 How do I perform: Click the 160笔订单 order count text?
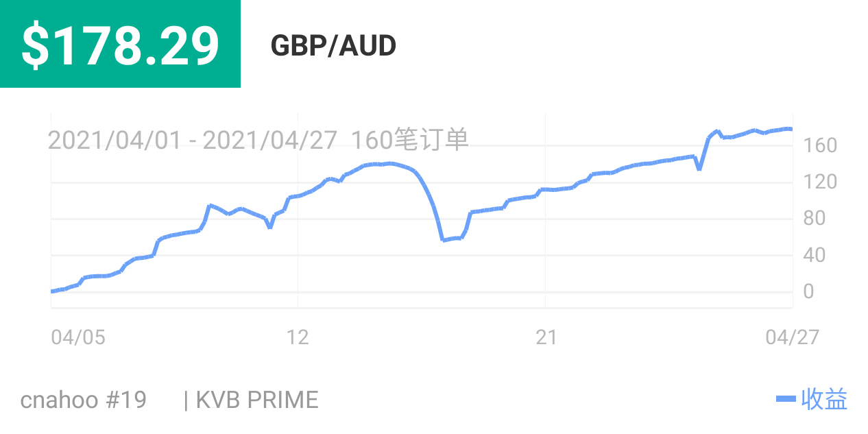click(x=410, y=140)
